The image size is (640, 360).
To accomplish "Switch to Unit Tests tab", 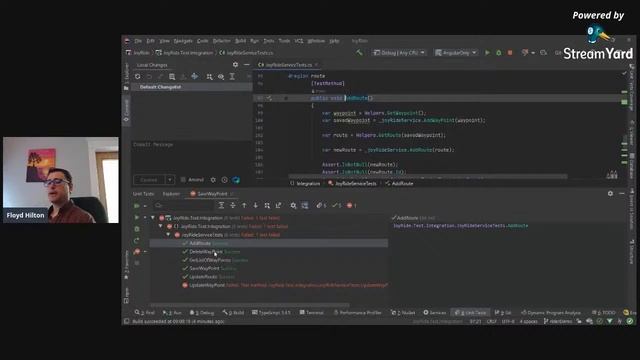I will tap(144, 194).
